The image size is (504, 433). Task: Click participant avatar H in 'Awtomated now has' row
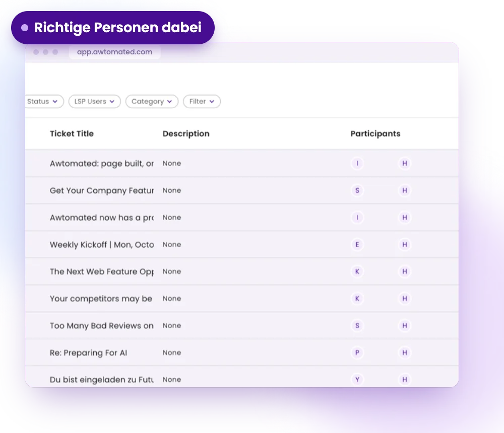pos(405,218)
